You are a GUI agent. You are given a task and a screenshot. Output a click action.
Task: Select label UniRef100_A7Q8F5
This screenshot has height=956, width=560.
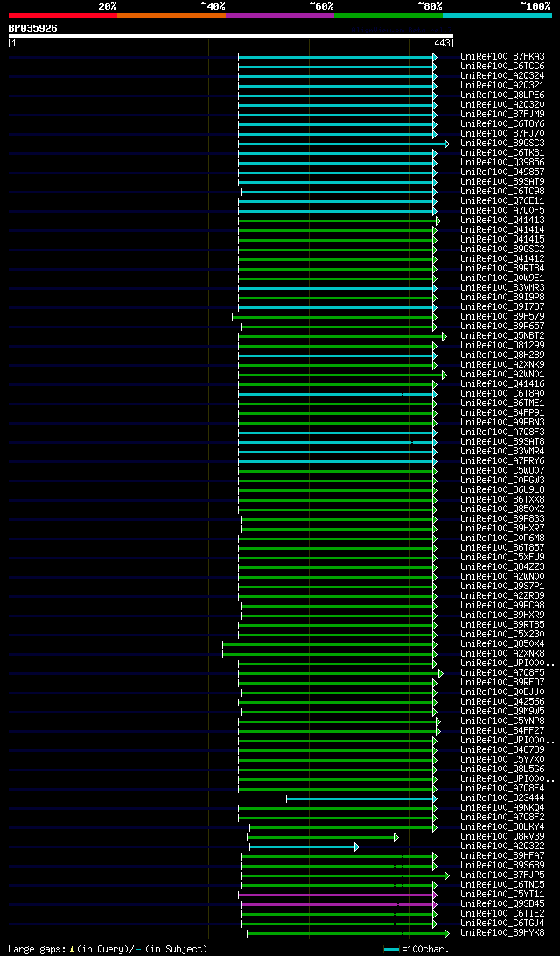503,672
